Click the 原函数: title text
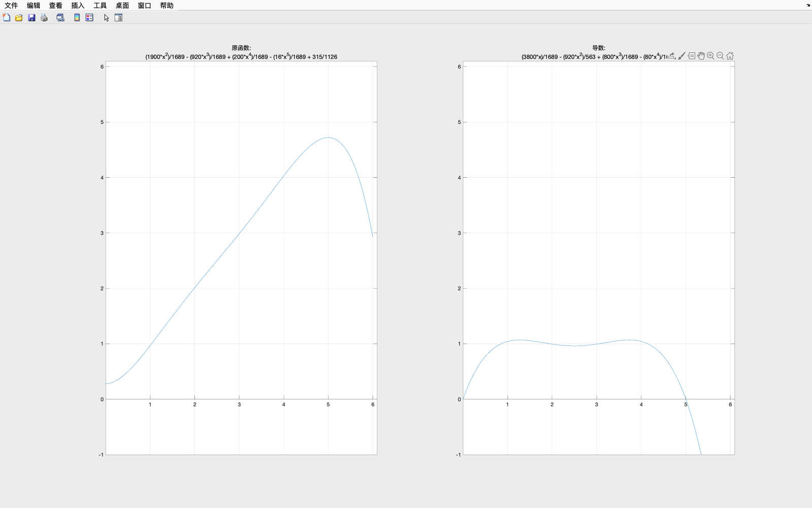The height and width of the screenshot is (508, 812). pos(242,48)
